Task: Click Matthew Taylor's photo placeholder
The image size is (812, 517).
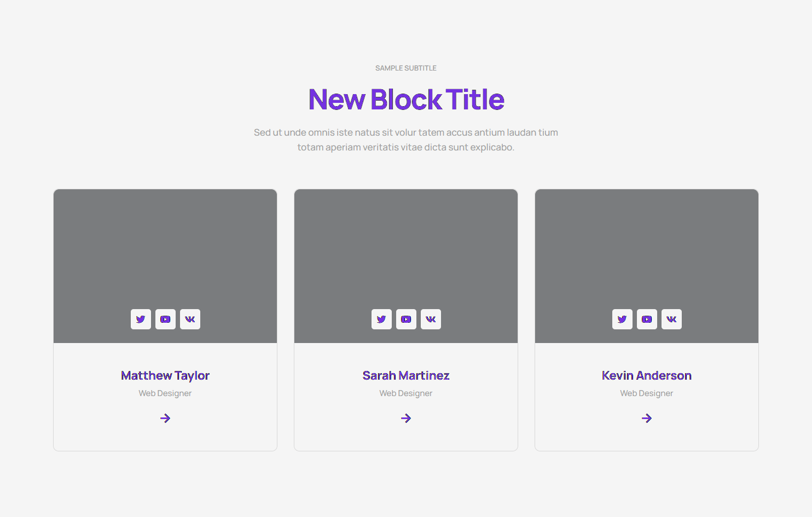Action: click(165, 246)
